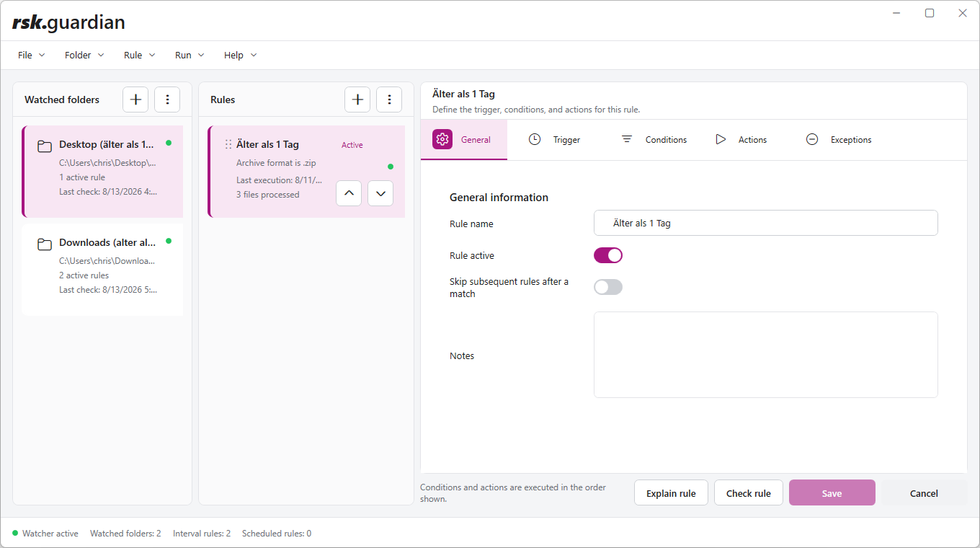Image resolution: width=980 pixels, height=548 pixels.
Task: Select the Desktop (älter als 1...) watched folder
Action: click(x=102, y=172)
